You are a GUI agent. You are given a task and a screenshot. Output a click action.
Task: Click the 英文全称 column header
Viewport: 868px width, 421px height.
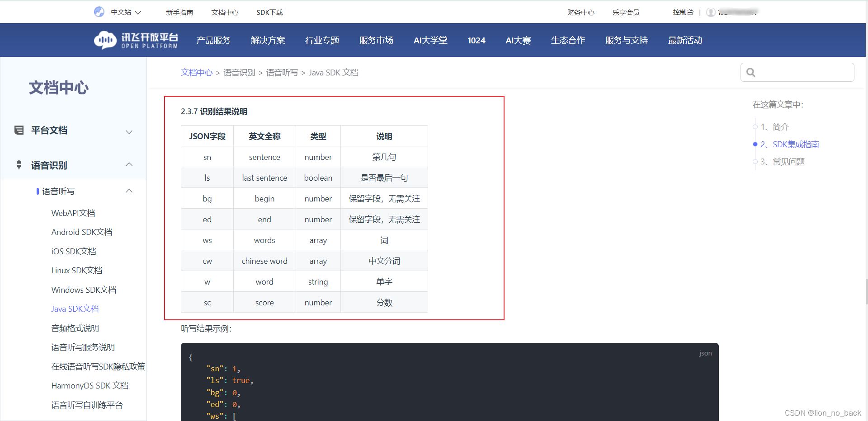point(264,136)
